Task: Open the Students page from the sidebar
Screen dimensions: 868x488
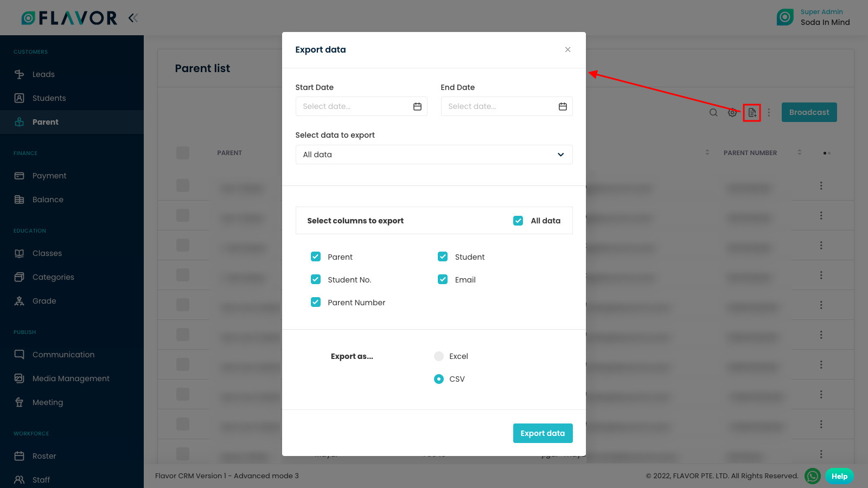Action: point(49,98)
